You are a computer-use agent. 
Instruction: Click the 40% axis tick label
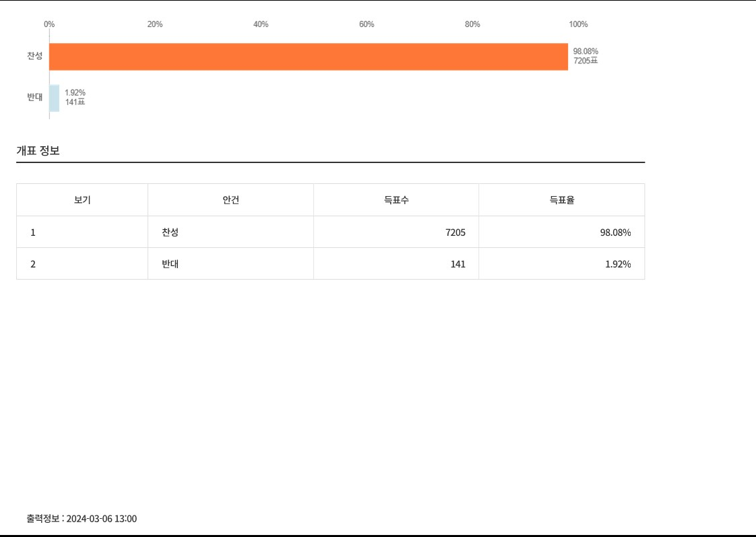tap(261, 24)
